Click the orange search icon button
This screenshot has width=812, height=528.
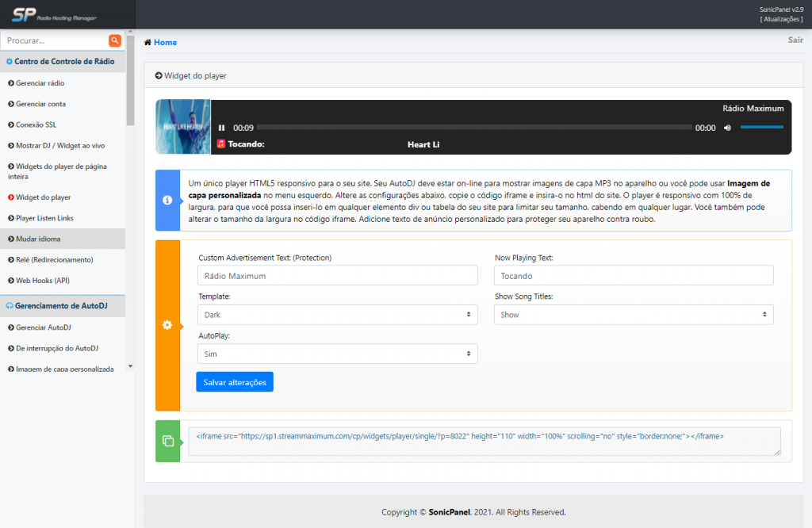(114, 40)
